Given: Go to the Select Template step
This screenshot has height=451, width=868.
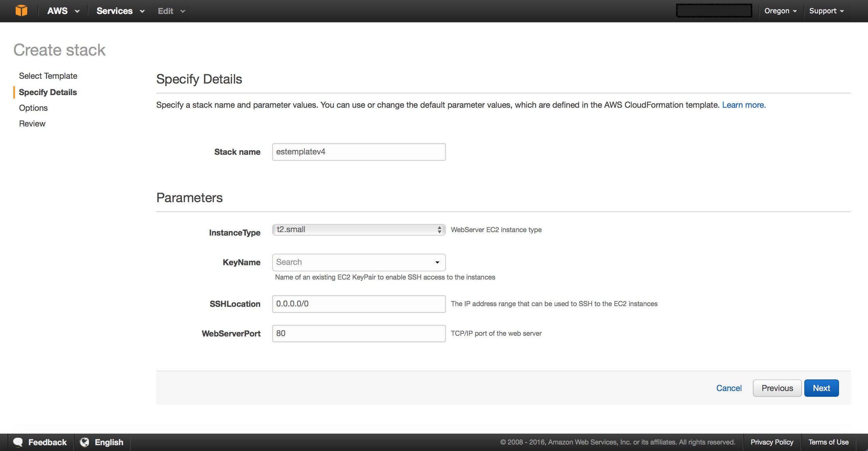Looking at the screenshot, I should tap(48, 76).
